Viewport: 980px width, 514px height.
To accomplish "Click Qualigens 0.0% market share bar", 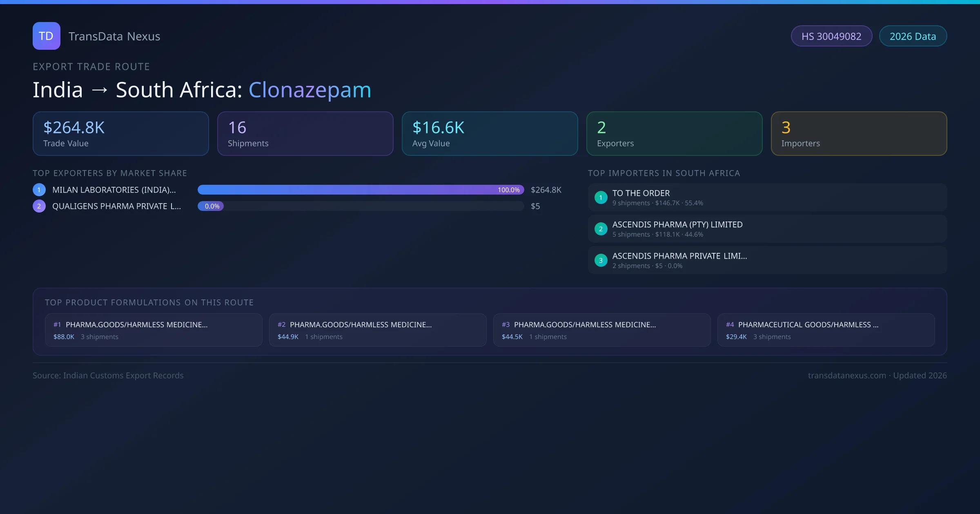I will coord(211,206).
